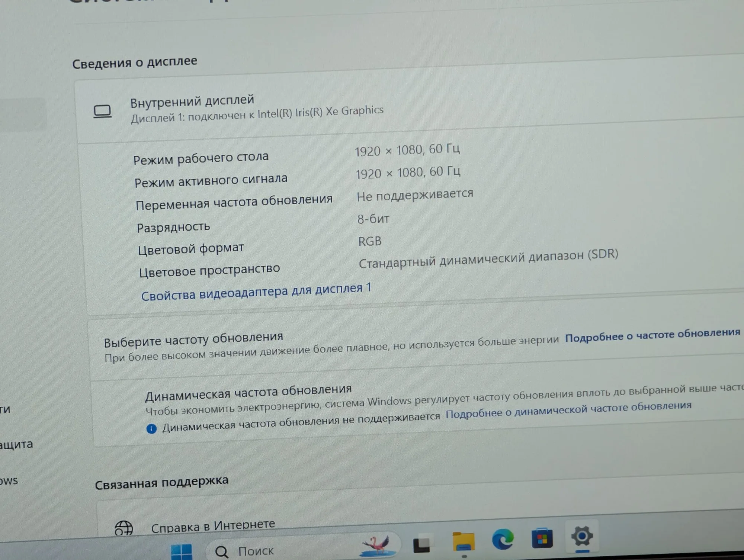This screenshot has width=744, height=560.
Task: Click Сведения о дисплее section title
Action: click(x=135, y=62)
